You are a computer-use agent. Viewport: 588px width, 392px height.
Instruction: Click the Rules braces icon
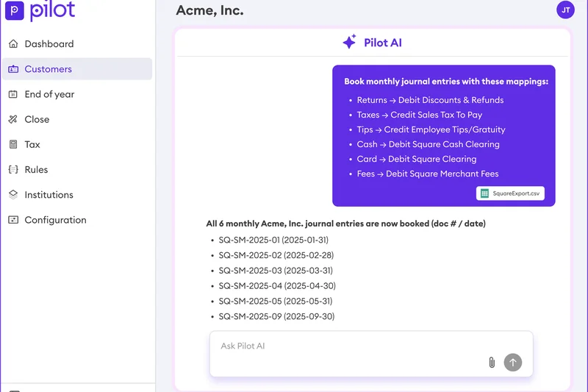13,170
